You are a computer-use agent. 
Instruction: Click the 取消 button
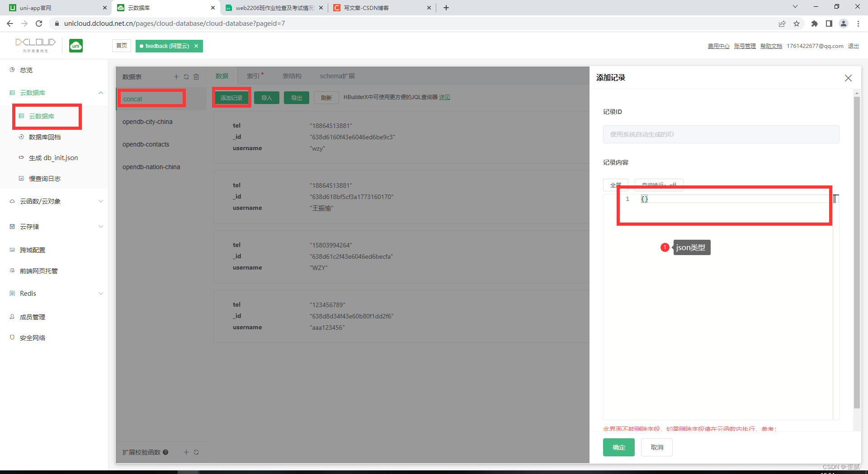point(657,447)
